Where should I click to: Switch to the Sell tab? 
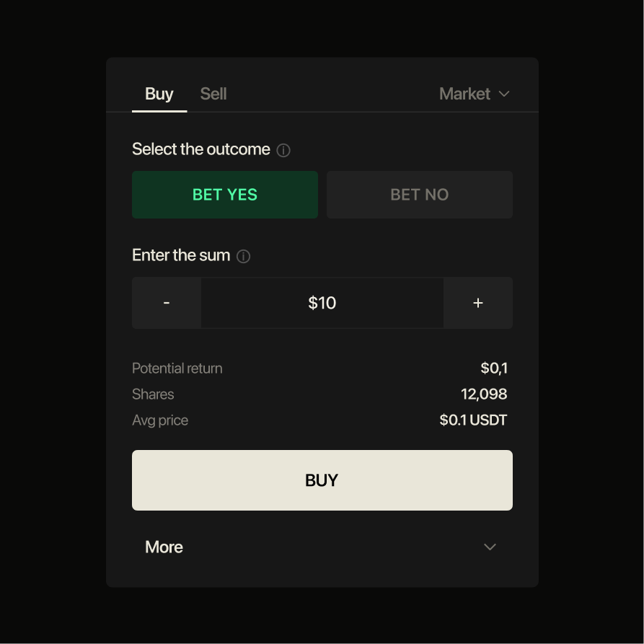tap(213, 94)
